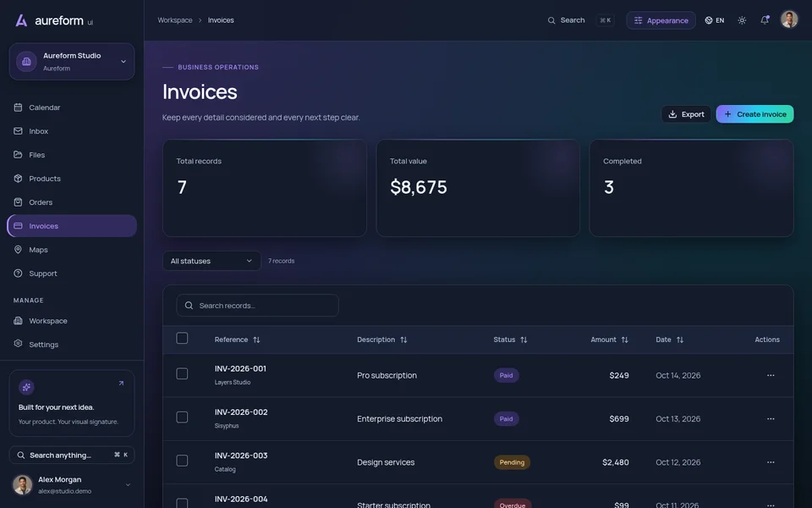Click the Export button
This screenshot has width=812, height=508.
tap(686, 114)
